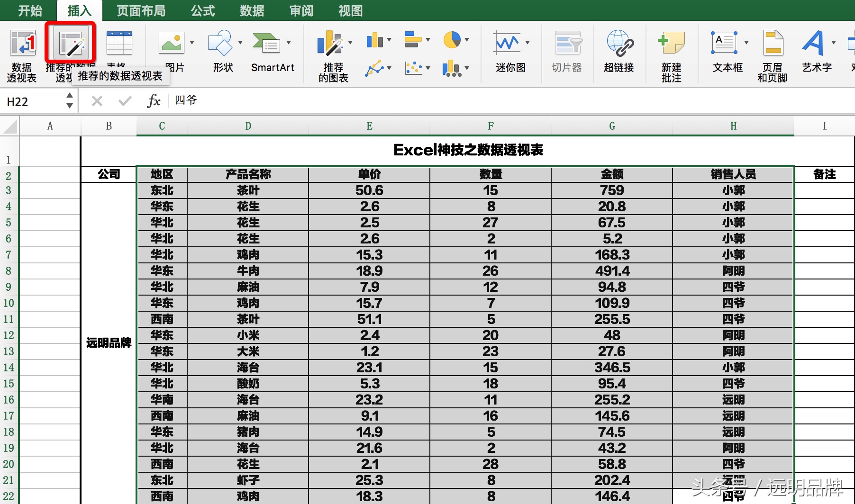Click the formula bar containing 四爷
855x504 pixels.
coord(512,100)
